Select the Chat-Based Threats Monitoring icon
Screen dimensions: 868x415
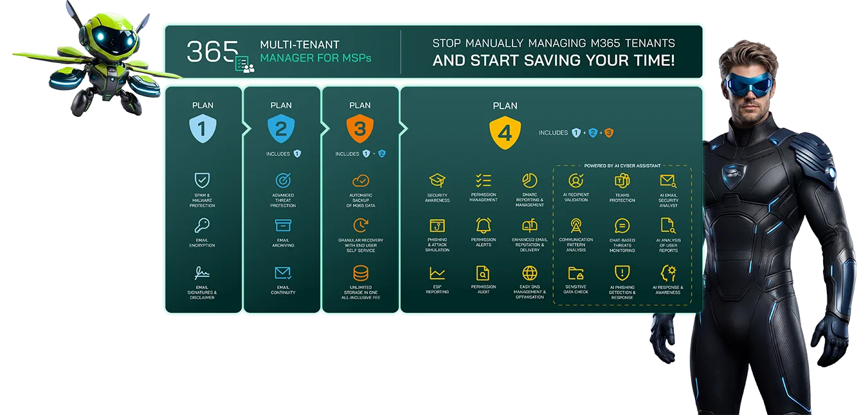coord(622,225)
